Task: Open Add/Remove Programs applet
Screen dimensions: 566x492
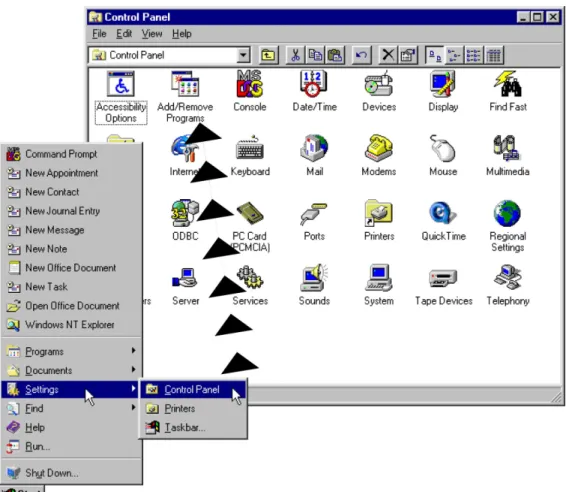Action: 185,97
